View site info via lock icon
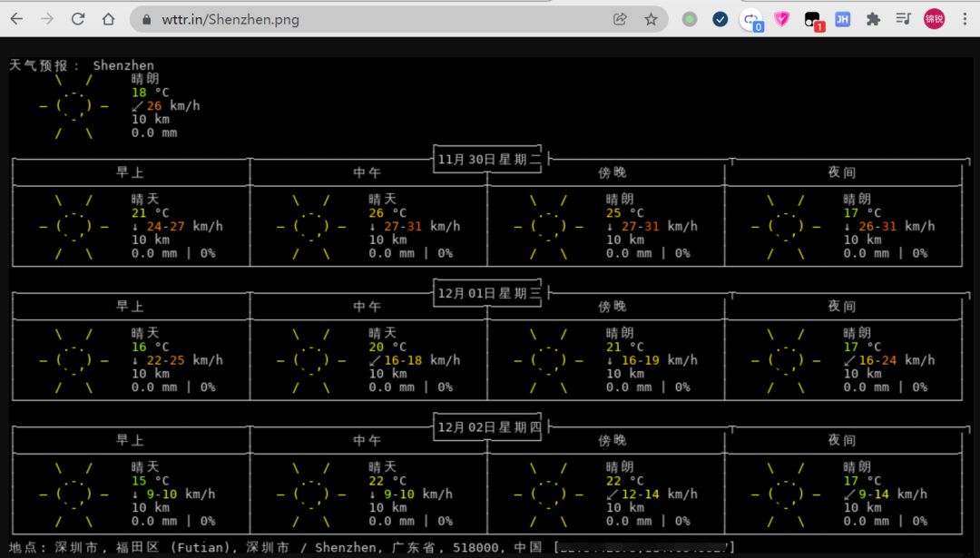980x558 pixels. click(x=147, y=19)
